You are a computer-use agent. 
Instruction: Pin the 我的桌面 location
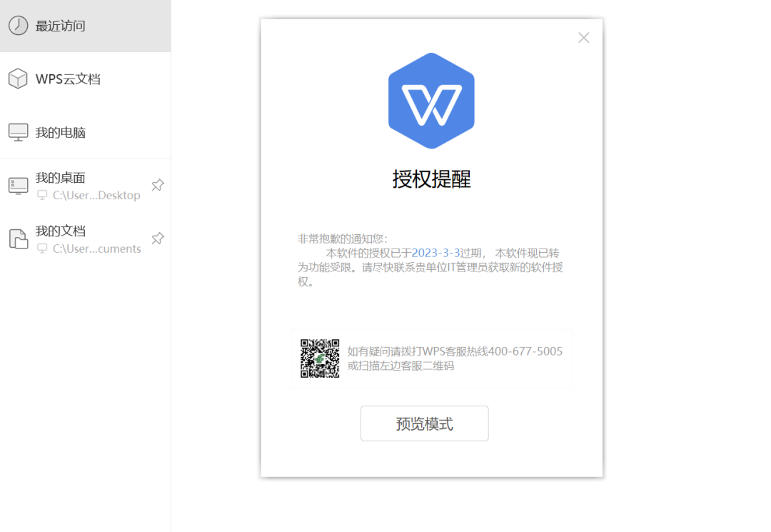[158, 185]
